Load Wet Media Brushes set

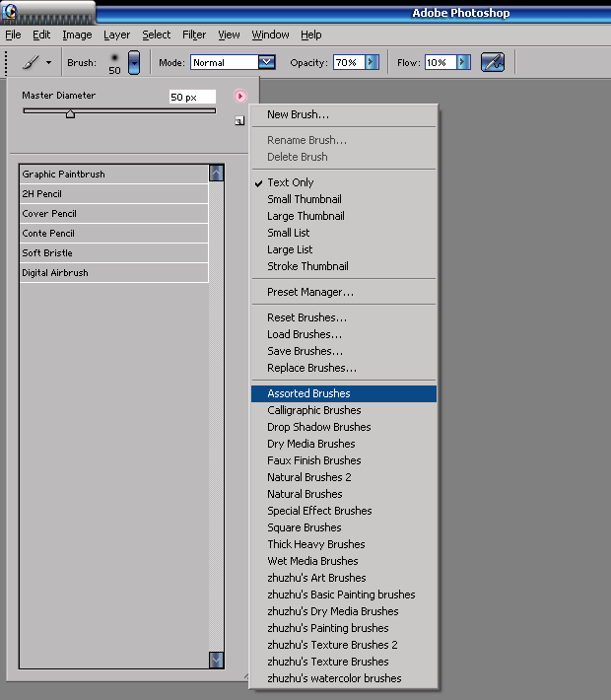pyautogui.click(x=344, y=561)
